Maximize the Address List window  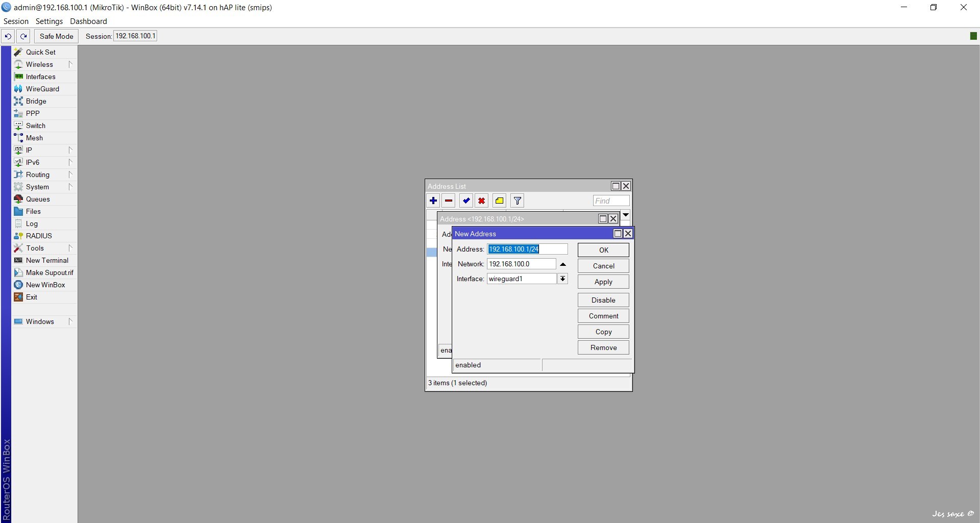(x=616, y=186)
